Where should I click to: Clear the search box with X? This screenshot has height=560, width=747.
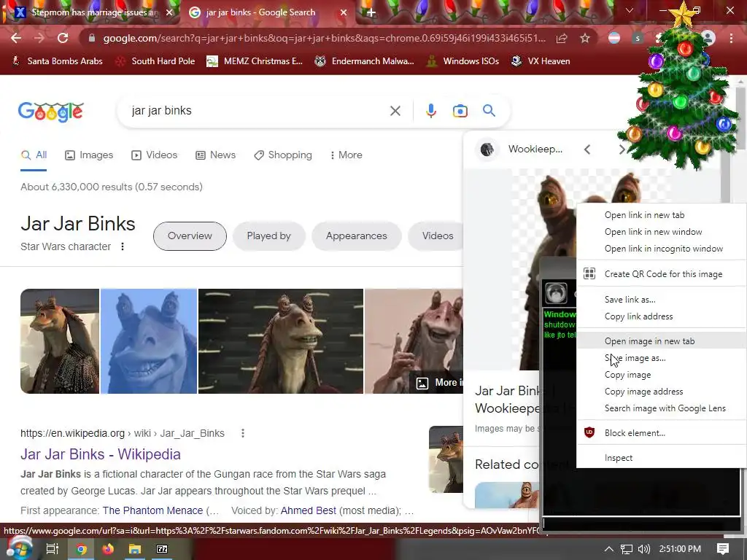pos(395,111)
